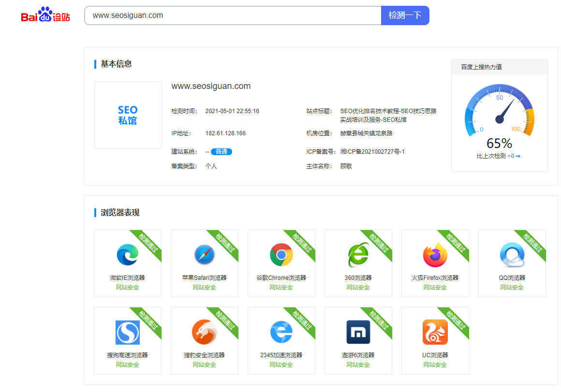Click the 搜狗高速浏览器 label
The image size is (561, 392).
(x=127, y=355)
